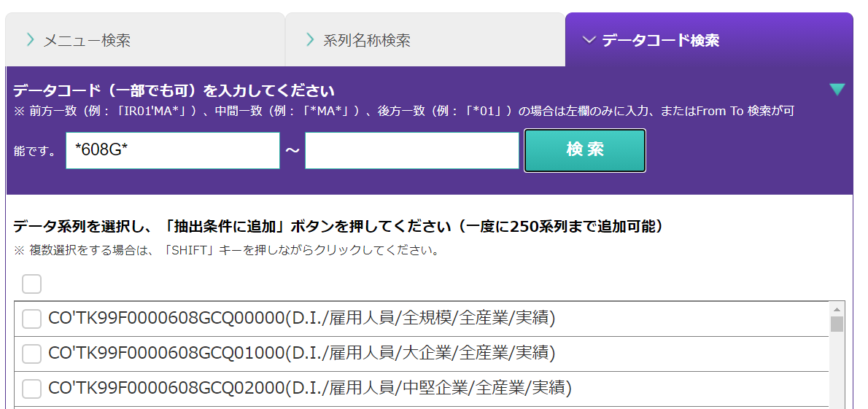Switch to the 系列名称検索 tab
This screenshot has width=868, height=409.
pyautogui.click(x=425, y=40)
